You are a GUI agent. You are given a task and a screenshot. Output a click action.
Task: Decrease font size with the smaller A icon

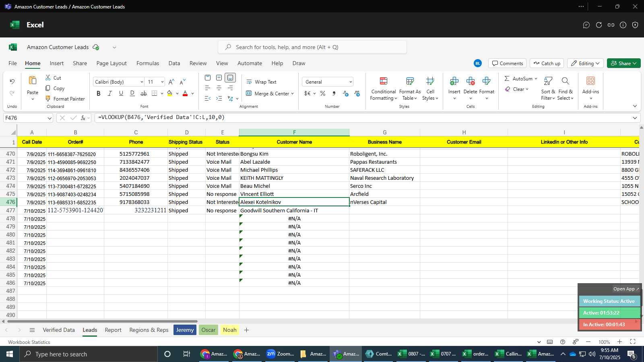(x=183, y=82)
